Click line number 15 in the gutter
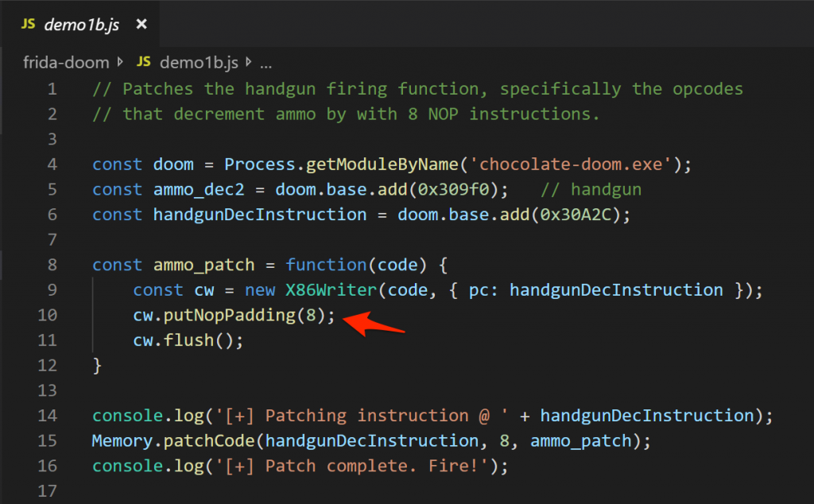814x504 pixels. pos(48,440)
